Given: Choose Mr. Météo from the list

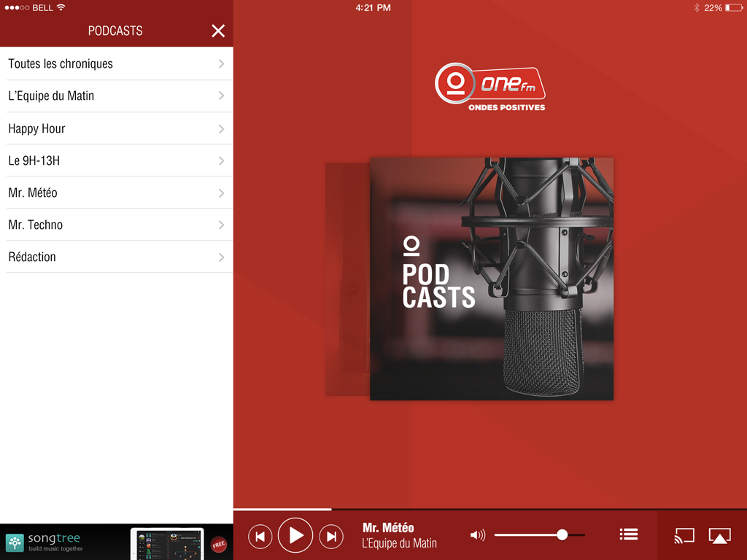Looking at the screenshot, I should point(117,192).
